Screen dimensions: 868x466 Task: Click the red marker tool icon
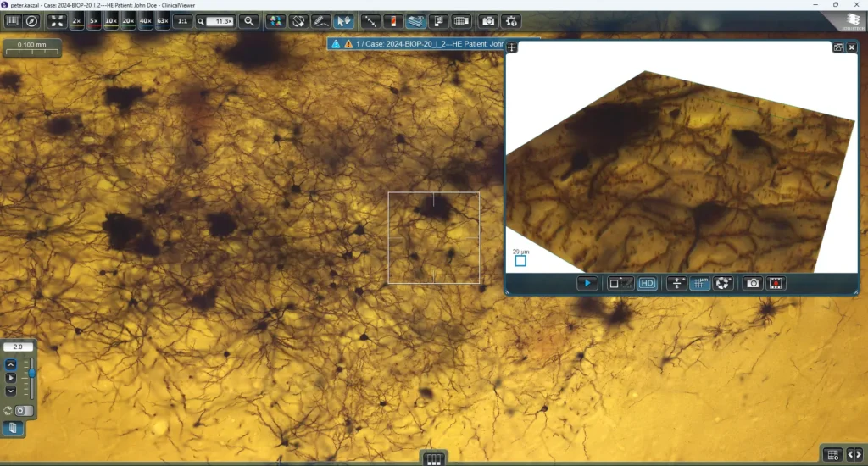click(x=393, y=21)
